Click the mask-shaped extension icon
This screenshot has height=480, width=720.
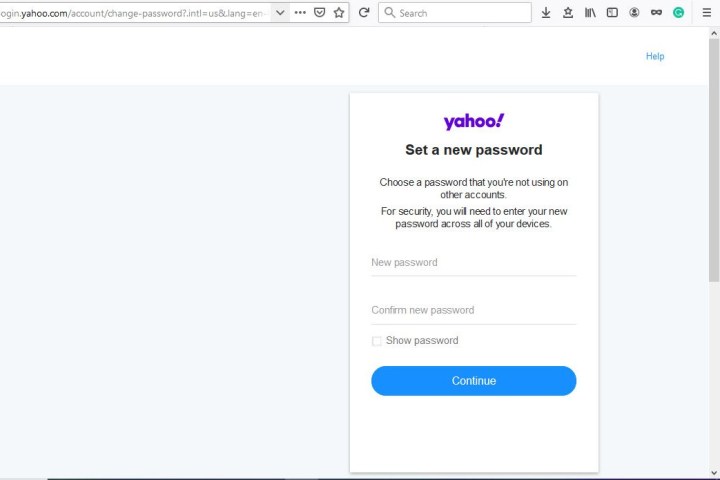[656, 13]
